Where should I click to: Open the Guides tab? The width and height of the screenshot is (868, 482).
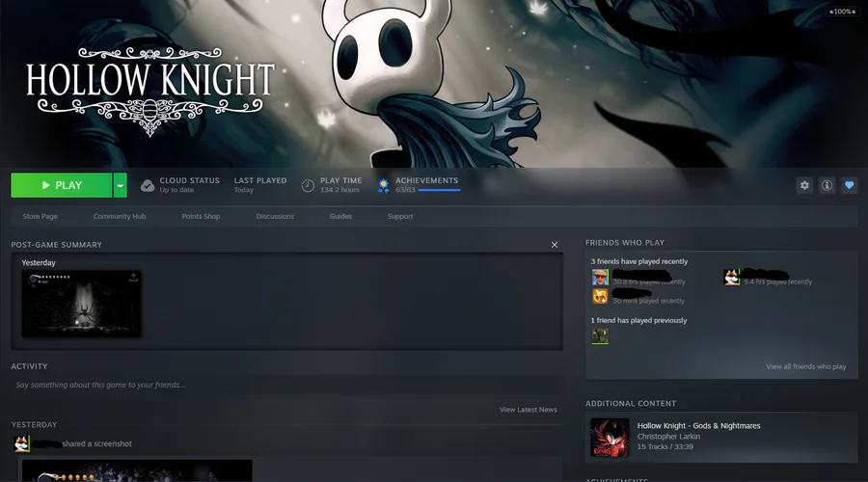tap(340, 216)
